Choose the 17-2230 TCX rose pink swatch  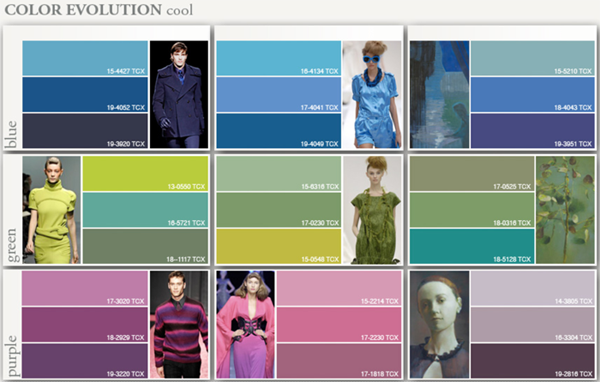click(x=339, y=325)
